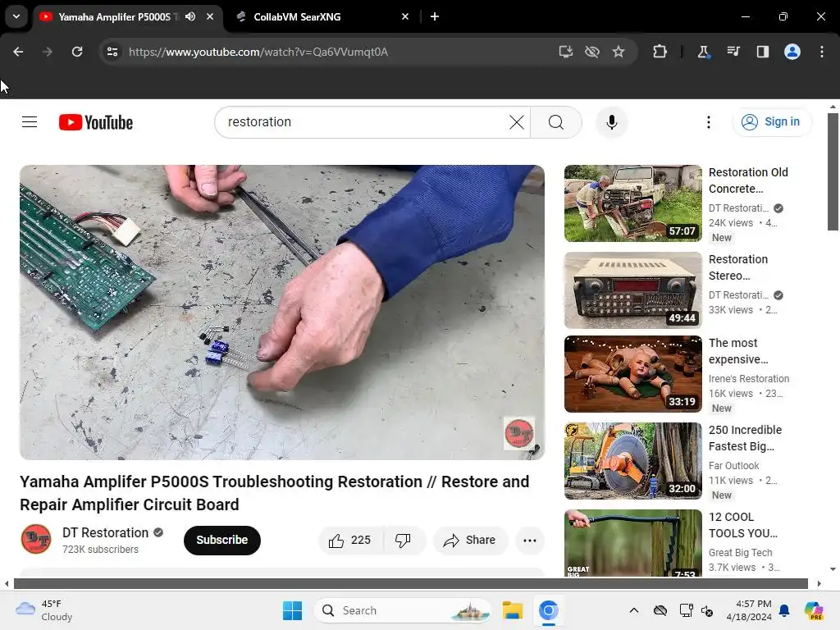Open Chrome Labs flask icon
The image size is (840, 630).
click(703, 52)
